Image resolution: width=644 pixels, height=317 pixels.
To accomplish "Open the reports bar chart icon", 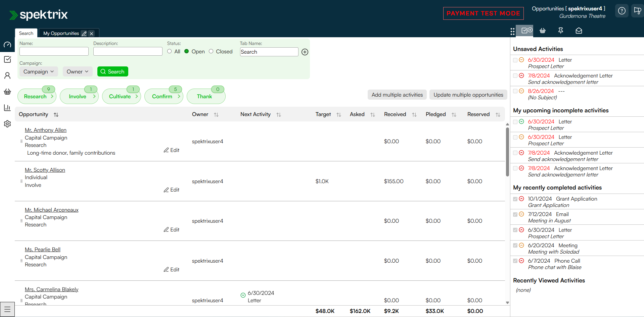I will point(7,108).
